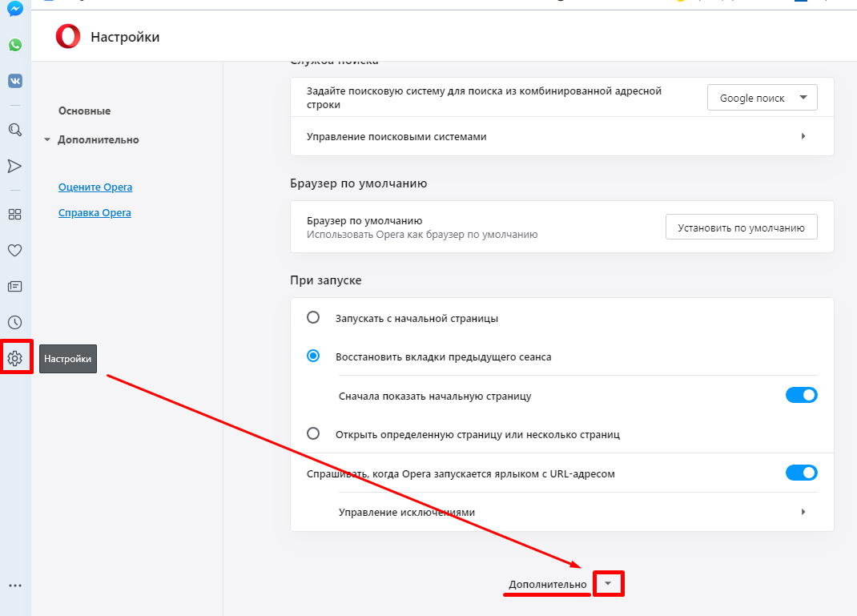Click the Opera logo in settings header

(x=68, y=37)
